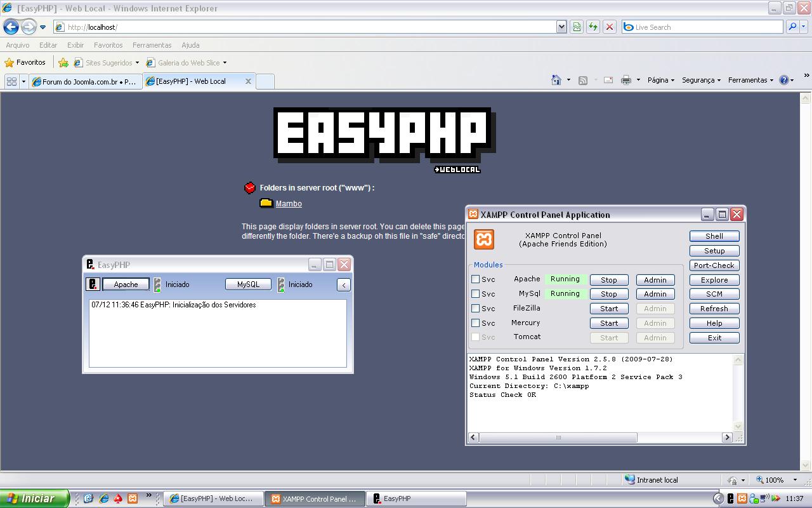812x508 pixels.
Task: Click the Apache traffic light status icon
Action: (x=157, y=284)
